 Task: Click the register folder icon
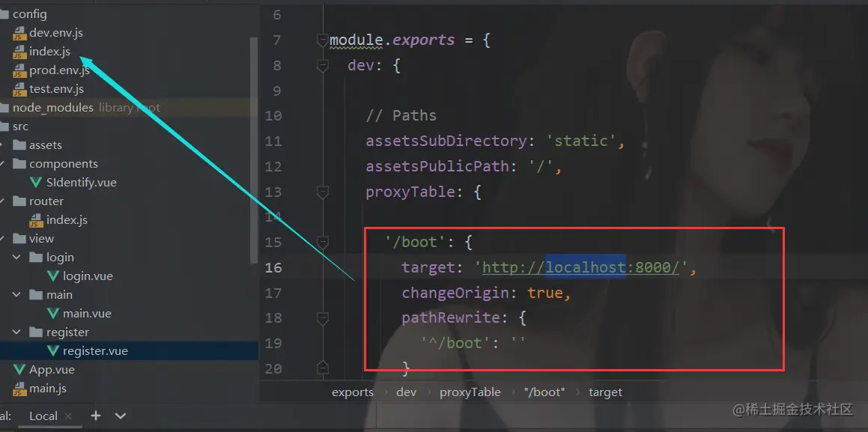tap(36, 332)
